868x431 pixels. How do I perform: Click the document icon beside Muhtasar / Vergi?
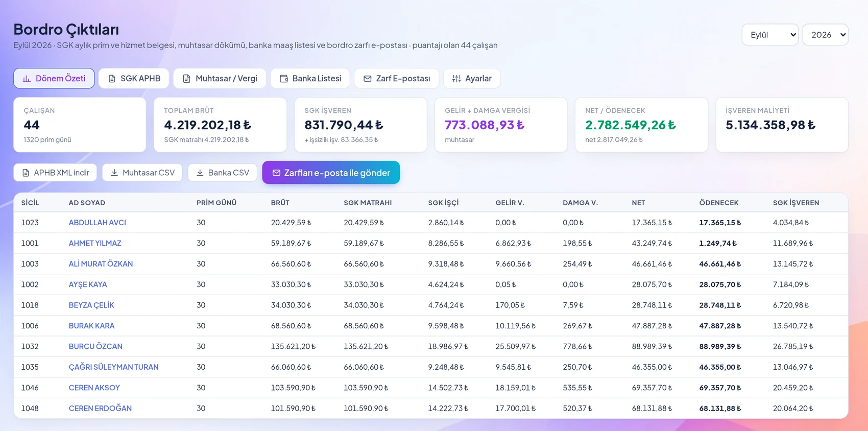(187, 79)
